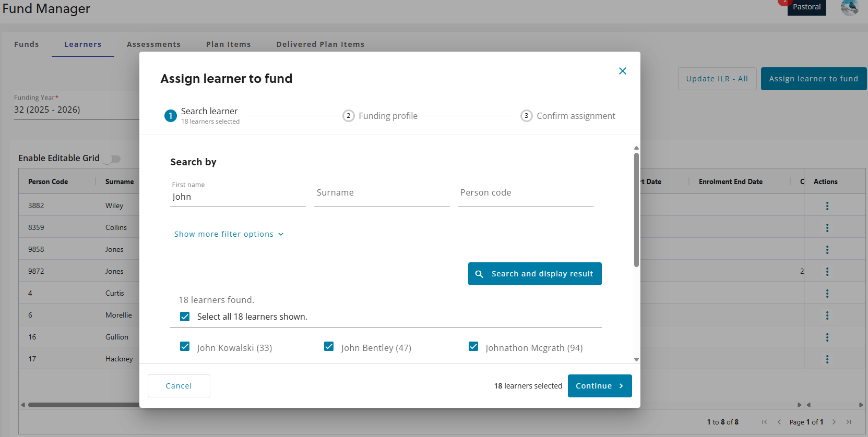
Task: Cancel the learner assignment dialog
Action: (179, 386)
